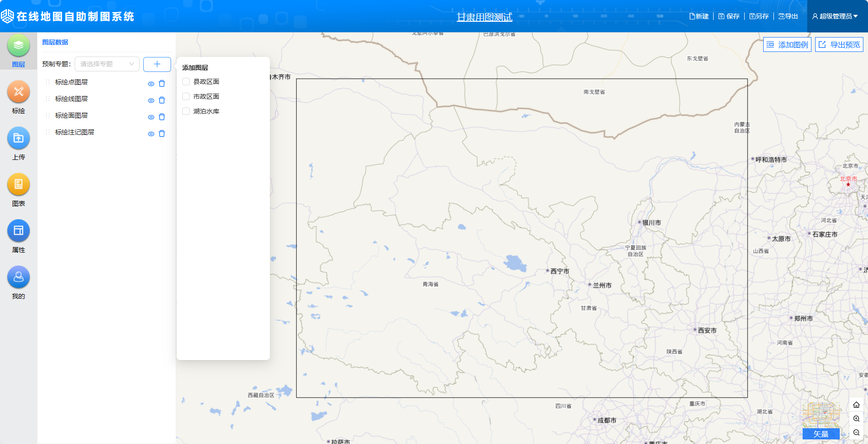Click the plus add layer button
The height and width of the screenshot is (444, 868).
[x=157, y=64]
